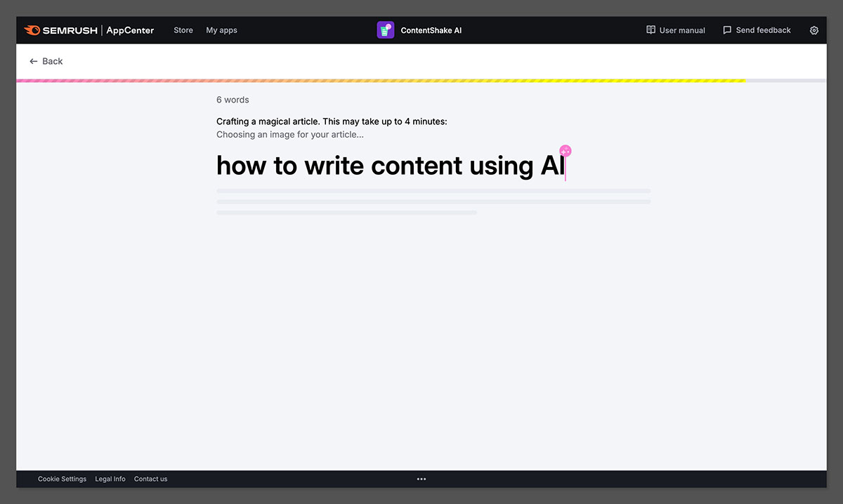The image size is (843, 504).
Task: Select the Semrush logo
Action: click(60, 29)
